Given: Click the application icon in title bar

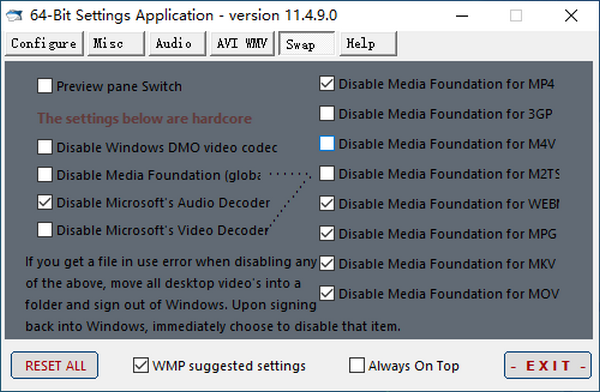Looking at the screenshot, I should (x=15, y=16).
